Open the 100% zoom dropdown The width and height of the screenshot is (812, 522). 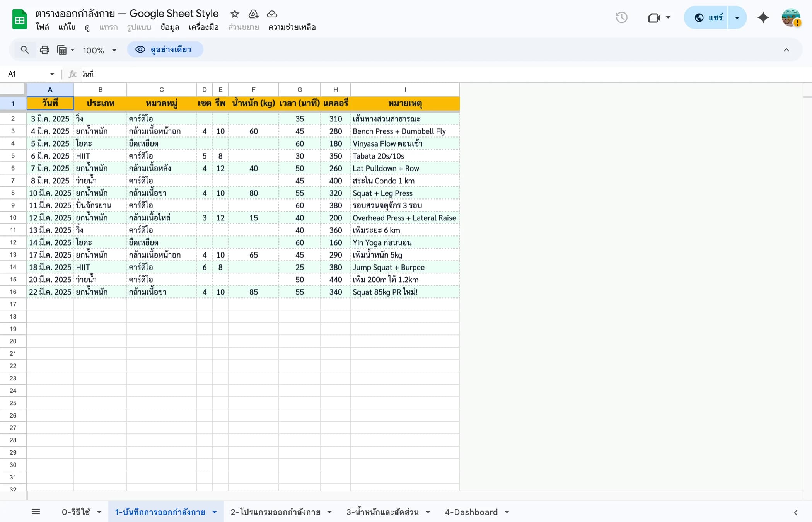click(99, 49)
